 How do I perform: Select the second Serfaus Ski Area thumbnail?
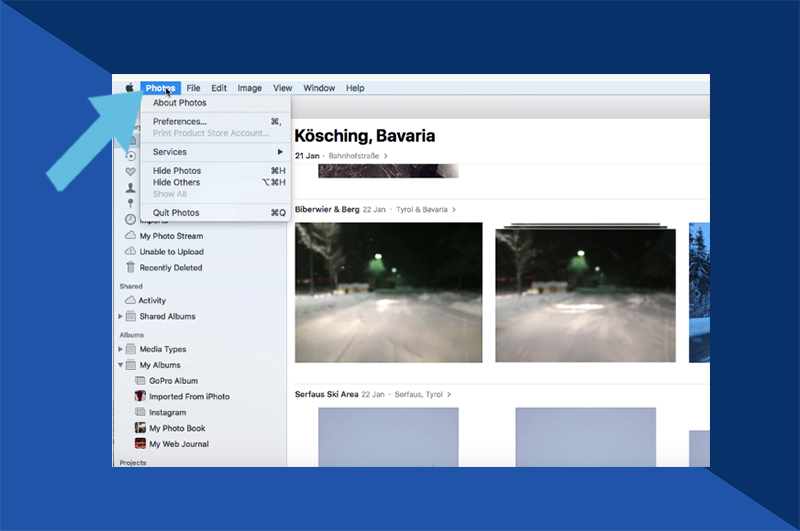click(x=586, y=437)
